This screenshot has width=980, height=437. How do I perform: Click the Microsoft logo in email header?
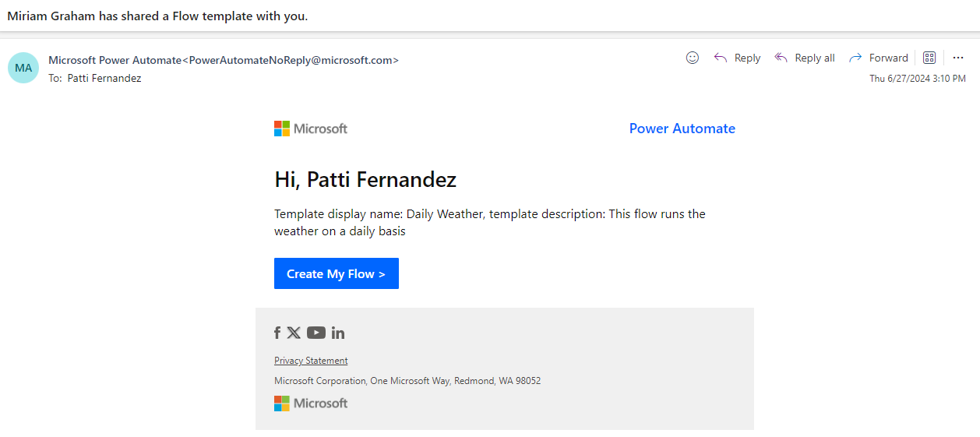311,129
